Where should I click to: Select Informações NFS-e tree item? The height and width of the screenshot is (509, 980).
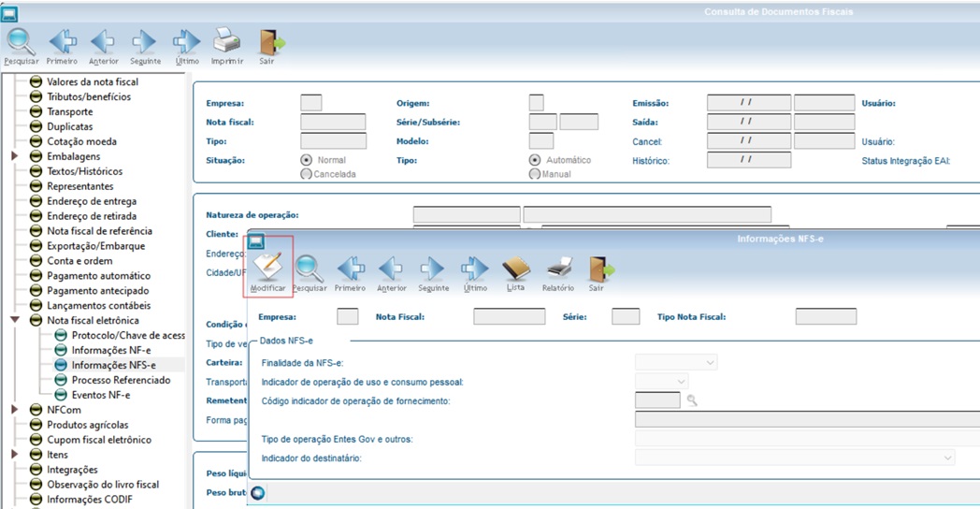click(x=114, y=365)
